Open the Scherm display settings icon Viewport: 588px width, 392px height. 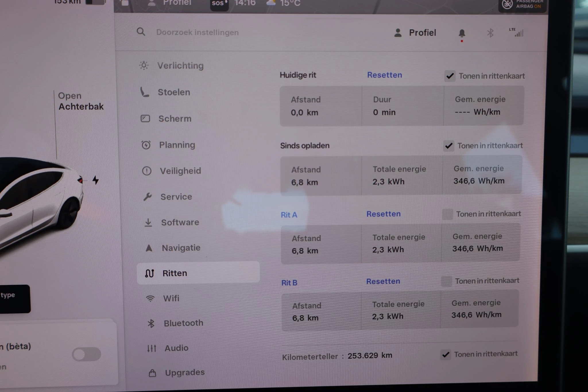click(146, 119)
